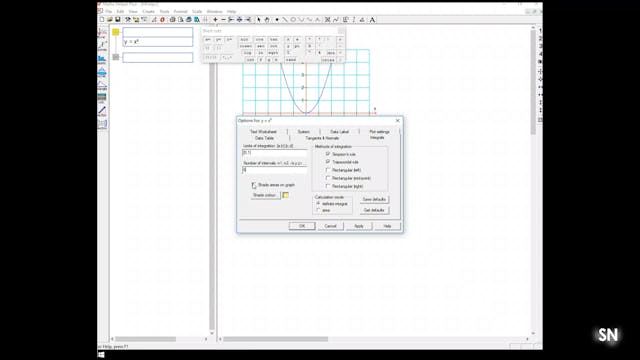Click the top function sidebar icon

click(x=102, y=33)
